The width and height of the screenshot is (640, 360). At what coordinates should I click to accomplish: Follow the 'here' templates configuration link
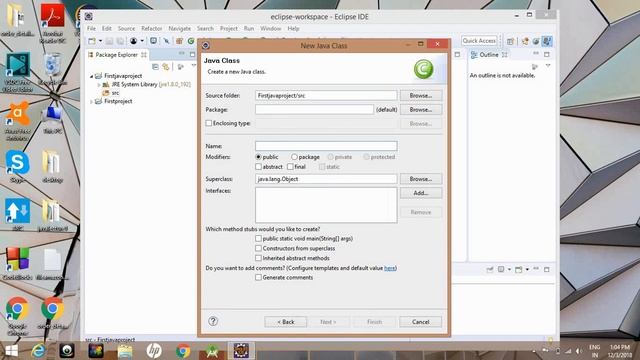(390, 268)
